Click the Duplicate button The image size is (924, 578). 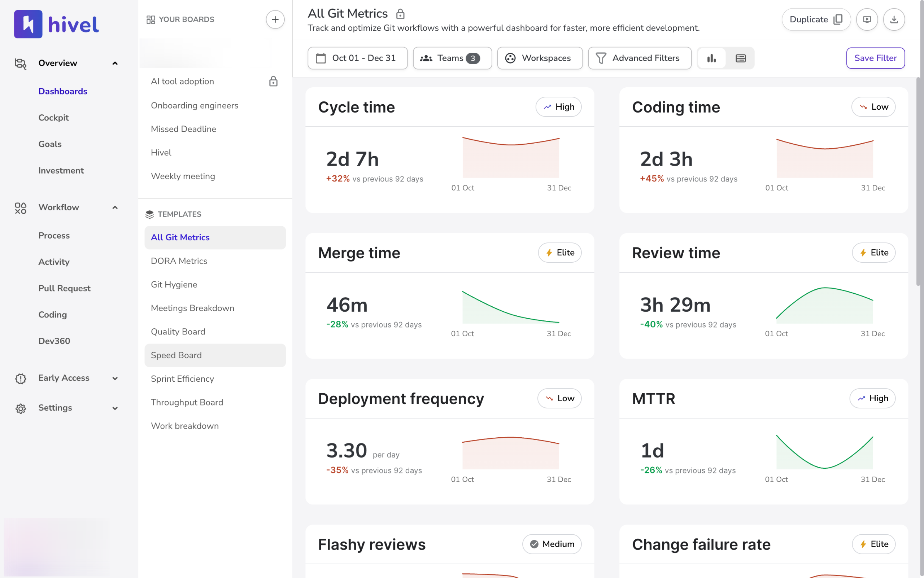coord(815,19)
